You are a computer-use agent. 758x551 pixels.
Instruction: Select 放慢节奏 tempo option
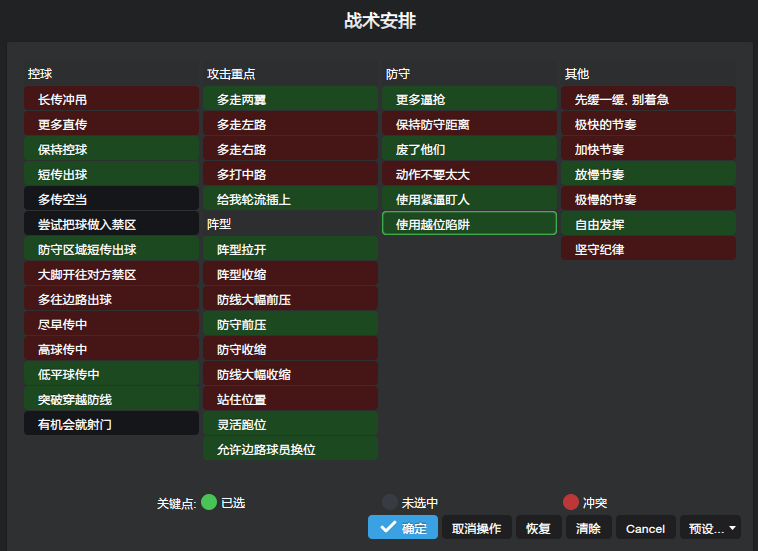648,174
